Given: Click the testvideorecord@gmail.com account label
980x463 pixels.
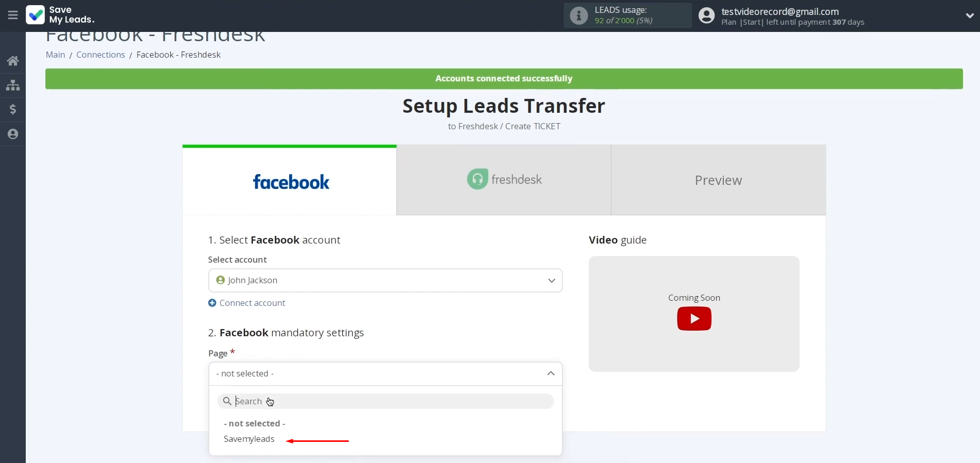Looking at the screenshot, I should click(x=780, y=11).
